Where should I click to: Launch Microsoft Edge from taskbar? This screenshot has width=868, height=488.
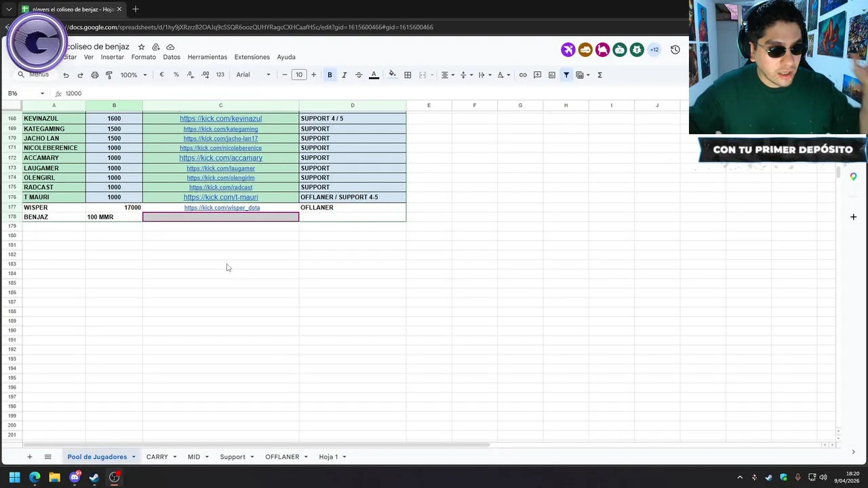35,477
